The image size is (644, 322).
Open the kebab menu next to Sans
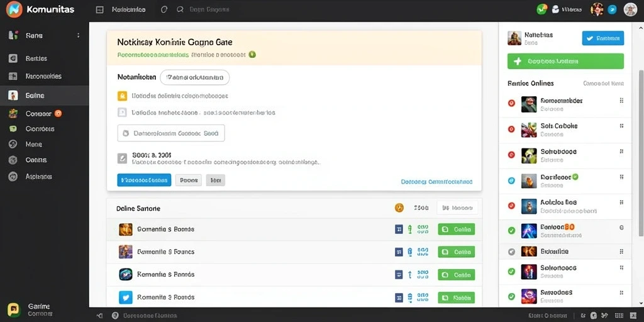tap(78, 36)
